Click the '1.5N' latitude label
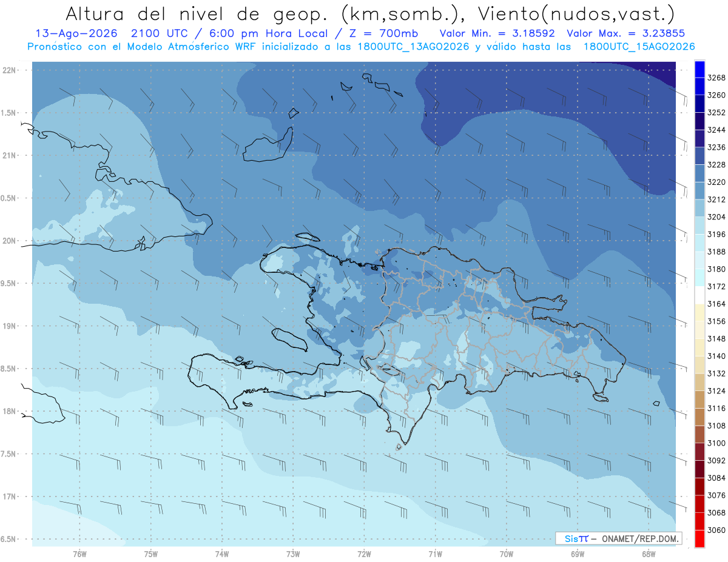This screenshot has height=562, width=728. pos(8,113)
